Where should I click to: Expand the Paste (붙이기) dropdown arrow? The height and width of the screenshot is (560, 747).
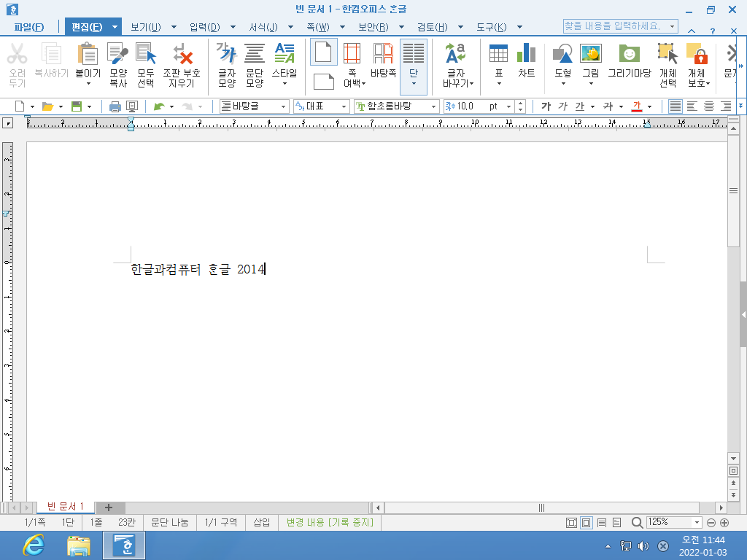click(x=88, y=84)
